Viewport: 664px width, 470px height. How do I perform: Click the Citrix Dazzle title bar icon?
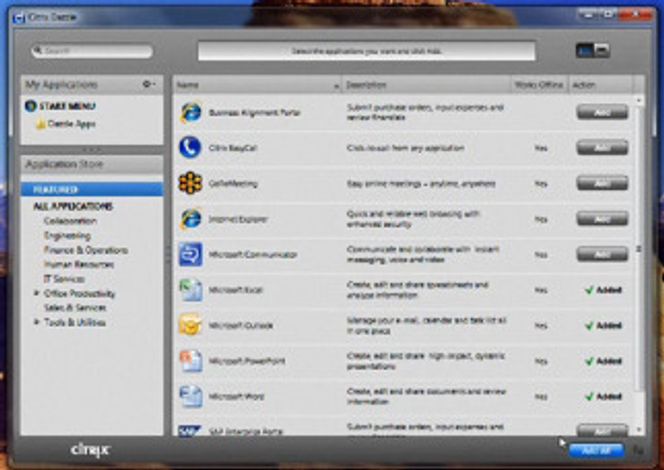19,18
